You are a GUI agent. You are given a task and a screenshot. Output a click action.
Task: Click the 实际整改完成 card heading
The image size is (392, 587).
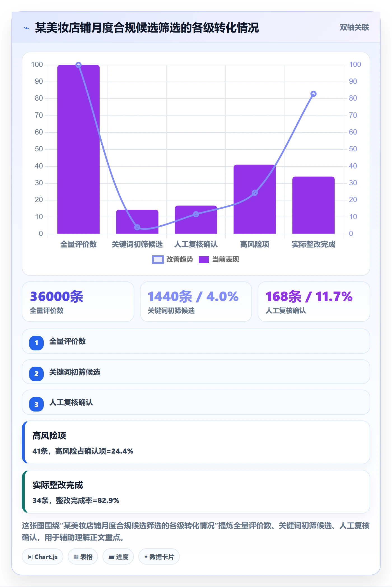coord(58,485)
